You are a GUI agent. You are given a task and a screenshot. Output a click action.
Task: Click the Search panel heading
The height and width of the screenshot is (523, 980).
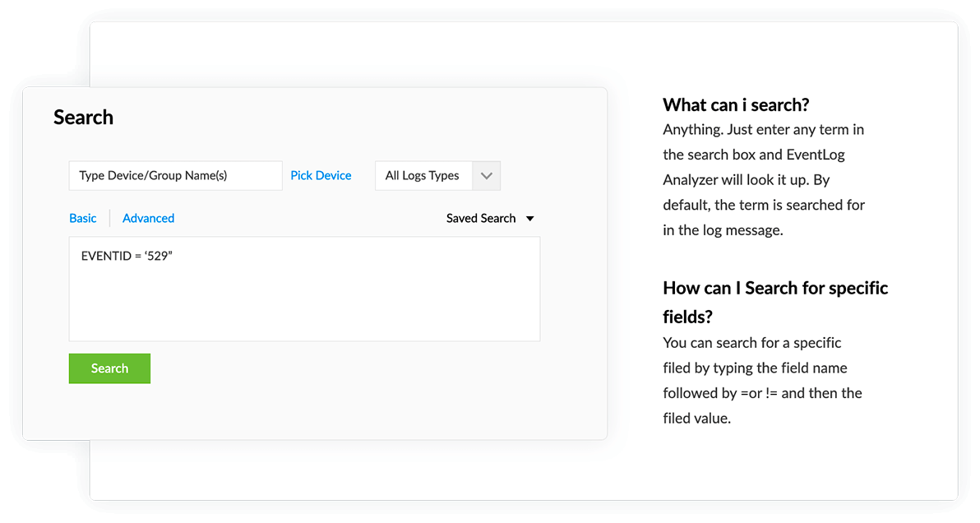tap(83, 118)
